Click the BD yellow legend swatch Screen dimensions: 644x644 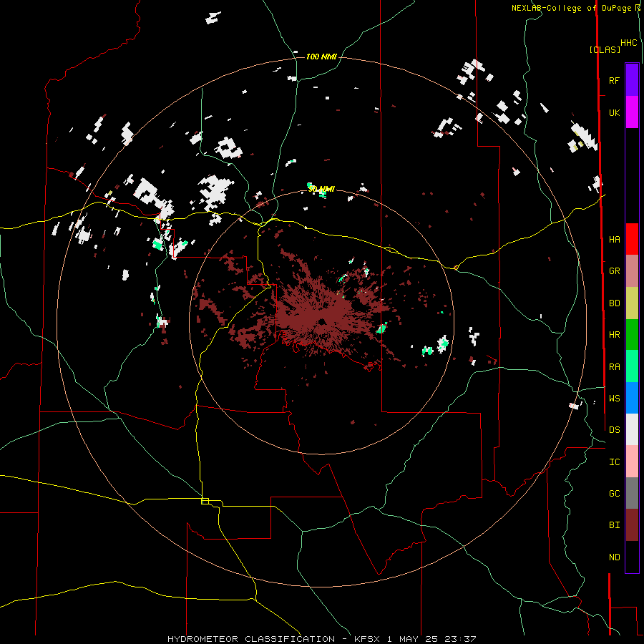click(x=632, y=303)
